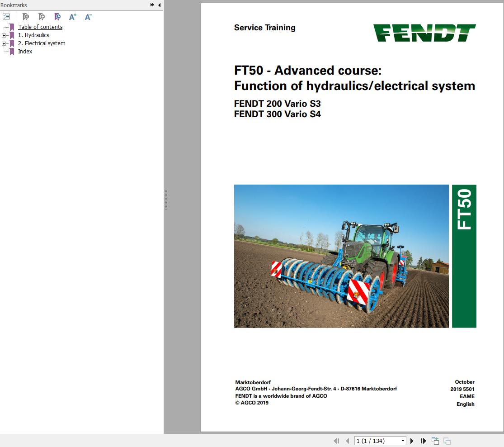
Task: Click the '2019 5501' document number
Action: click(x=462, y=389)
